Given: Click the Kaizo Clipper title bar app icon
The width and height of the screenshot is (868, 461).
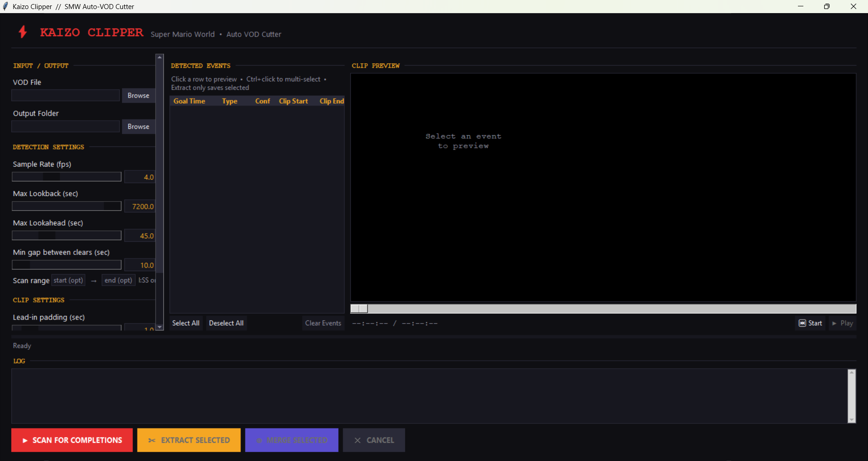Looking at the screenshot, I should (5, 6).
